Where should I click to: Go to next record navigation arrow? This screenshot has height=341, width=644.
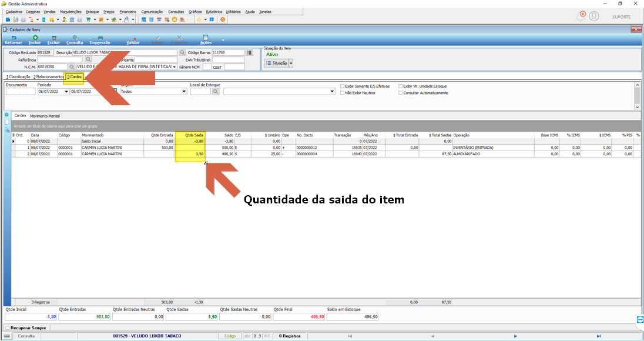click(515, 336)
